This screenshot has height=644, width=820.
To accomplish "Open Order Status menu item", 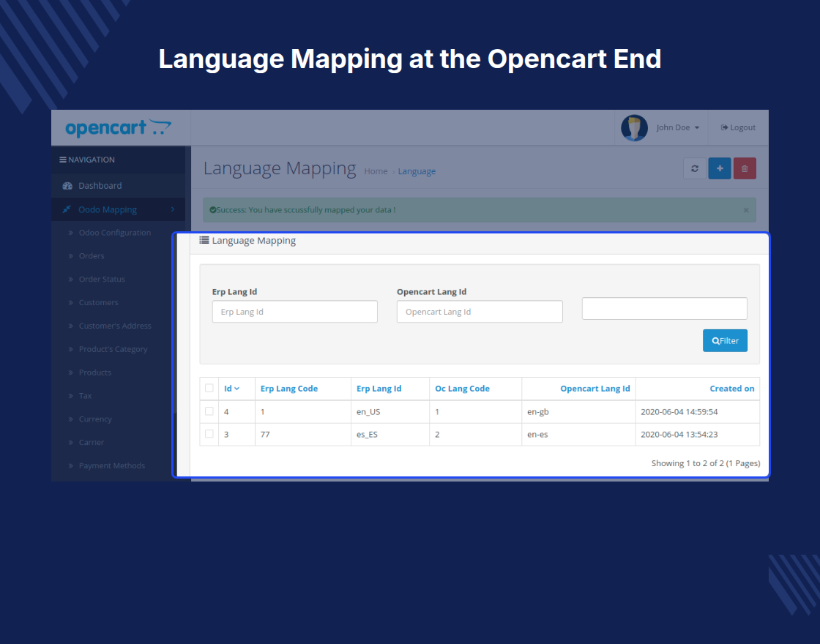I will (x=102, y=279).
